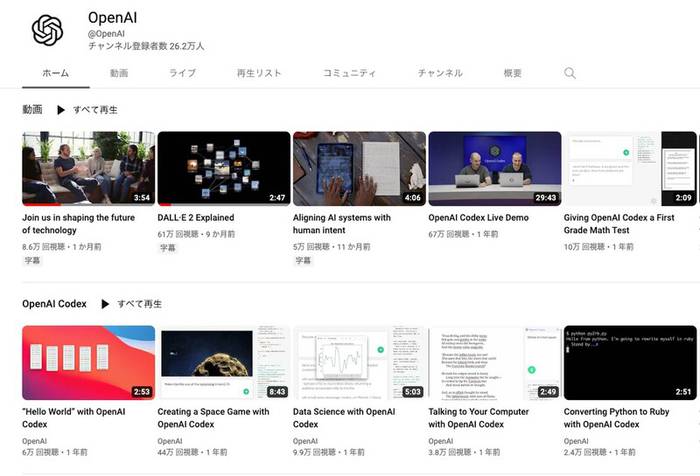700x476 pixels.
Task: Click OpenAI channel name under Hello World video
Action: tap(34, 441)
